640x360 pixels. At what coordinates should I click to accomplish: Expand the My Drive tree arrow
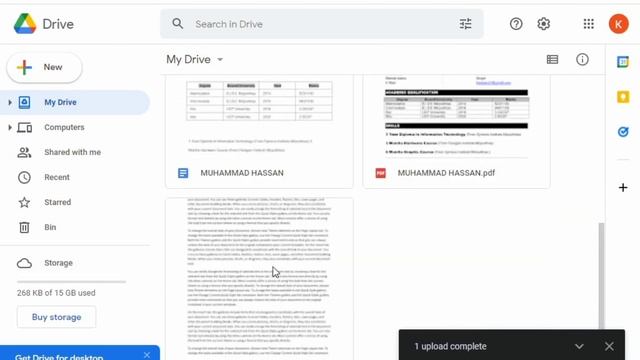tap(10, 102)
